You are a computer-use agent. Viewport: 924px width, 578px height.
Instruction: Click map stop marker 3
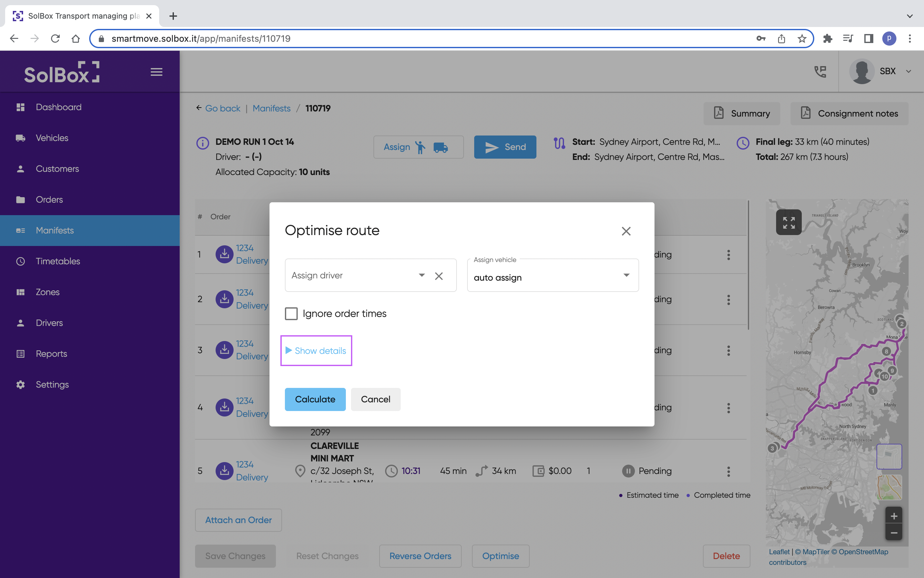click(x=772, y=448)
